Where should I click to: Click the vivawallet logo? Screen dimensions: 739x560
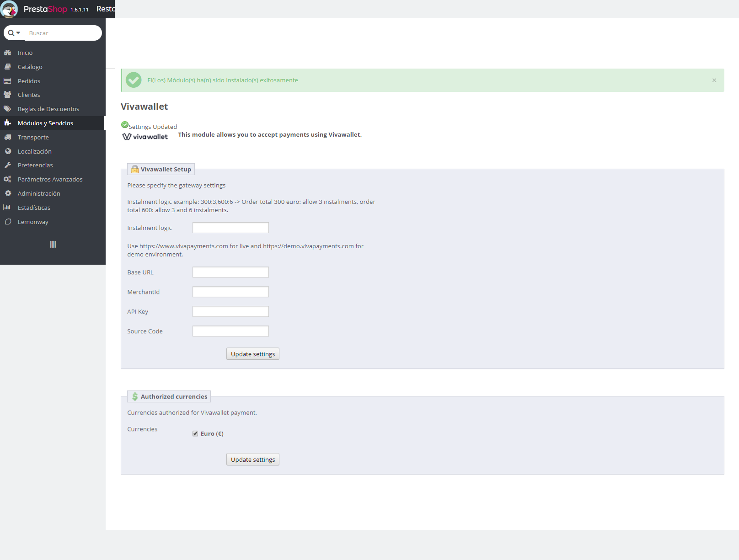click(145, 136)
